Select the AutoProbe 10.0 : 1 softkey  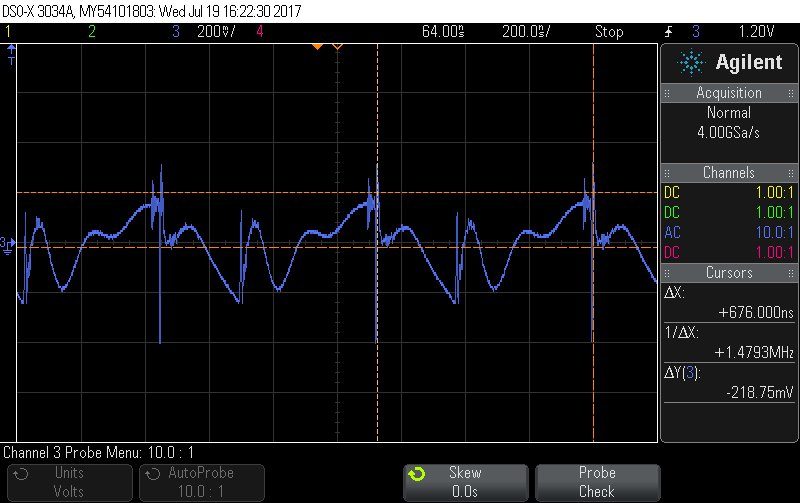coord(202,483)
